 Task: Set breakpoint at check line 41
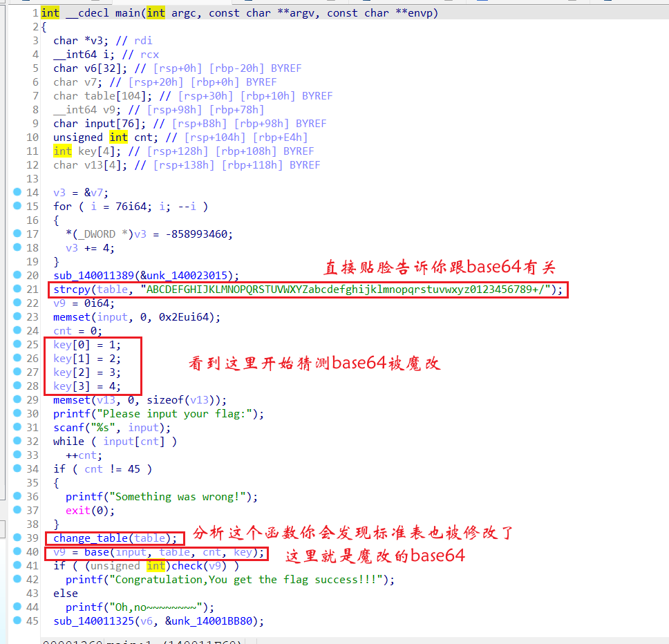(17, 565)
